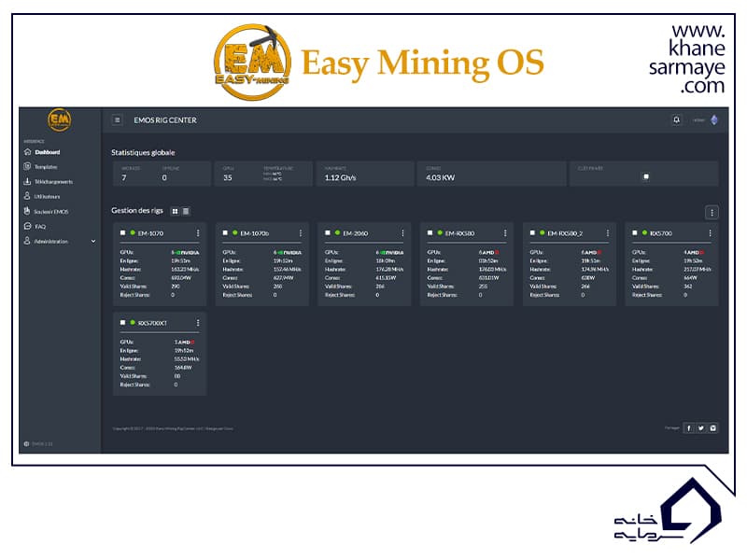Select the RX5700XT rig checkbox
The width and height of the screenshot is (747, 560).
tap(123, 323)
